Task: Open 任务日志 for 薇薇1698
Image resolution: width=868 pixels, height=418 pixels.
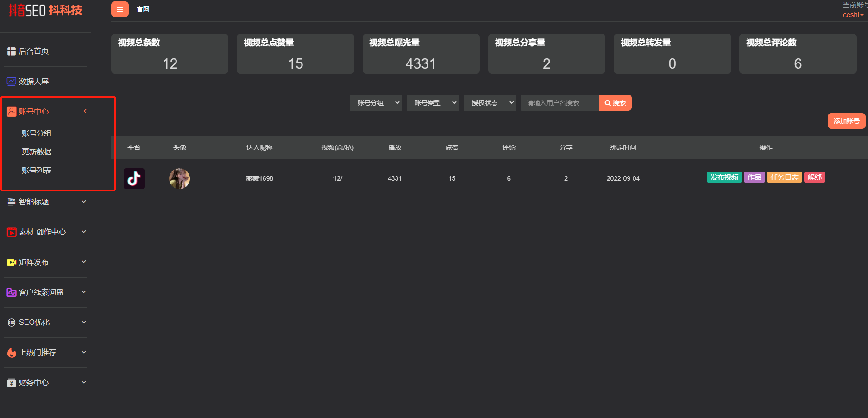Action: pyautogui.click(x=785, y=177)
